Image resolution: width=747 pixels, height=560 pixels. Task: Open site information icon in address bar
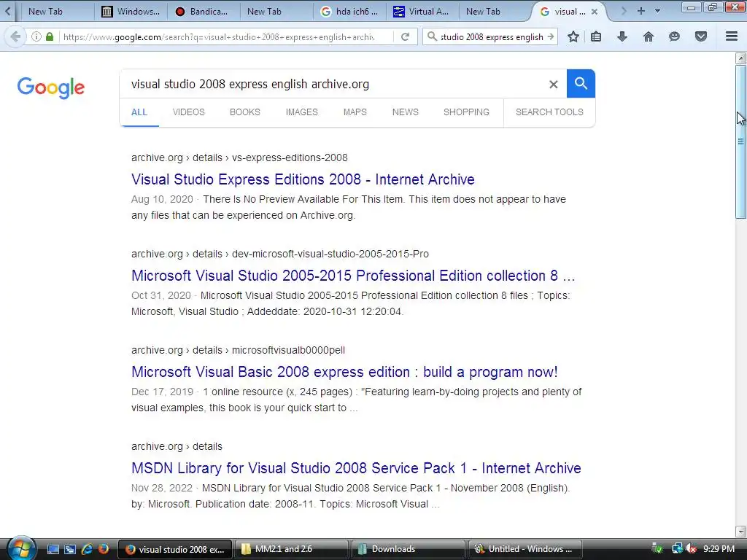[x=36, y=36]
